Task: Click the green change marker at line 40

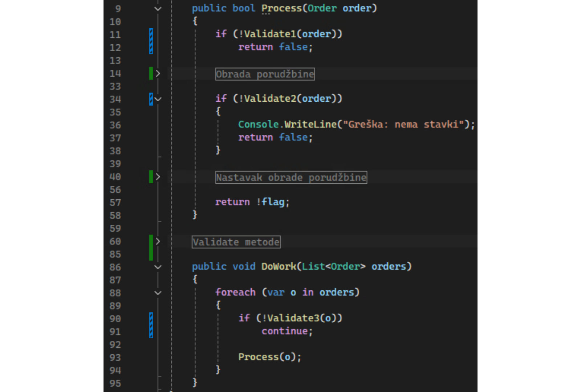Action: point(151,177)
